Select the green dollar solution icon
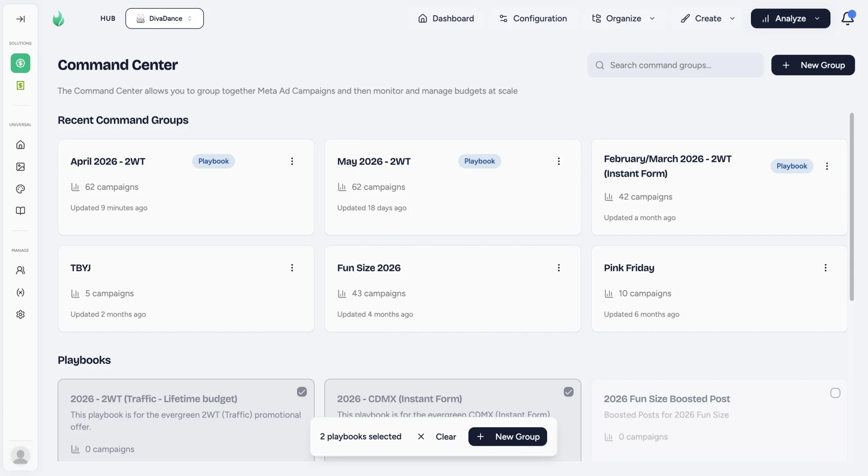 pos(20,63)
